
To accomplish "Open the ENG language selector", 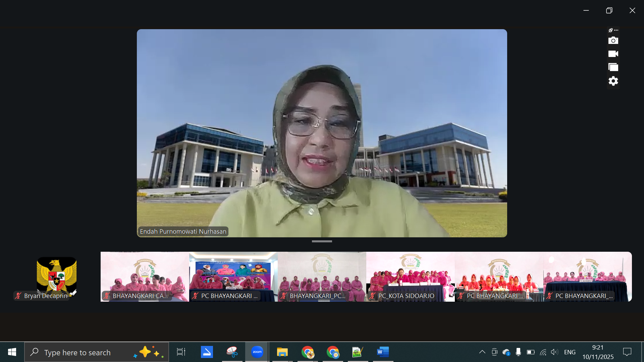I will coord(570,352).
